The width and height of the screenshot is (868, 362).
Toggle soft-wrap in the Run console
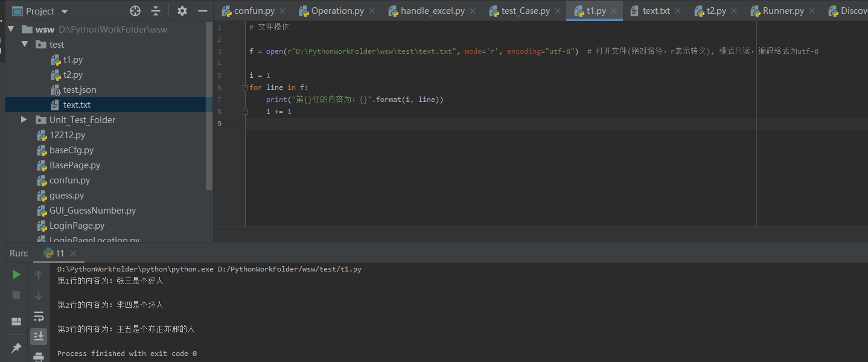point(39,316)
